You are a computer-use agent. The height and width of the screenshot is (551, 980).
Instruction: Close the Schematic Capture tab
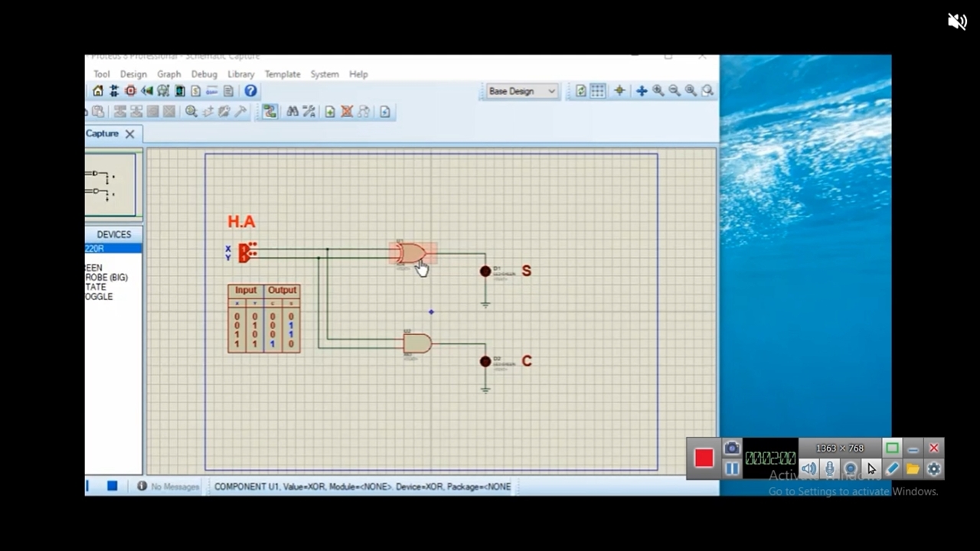129,134
